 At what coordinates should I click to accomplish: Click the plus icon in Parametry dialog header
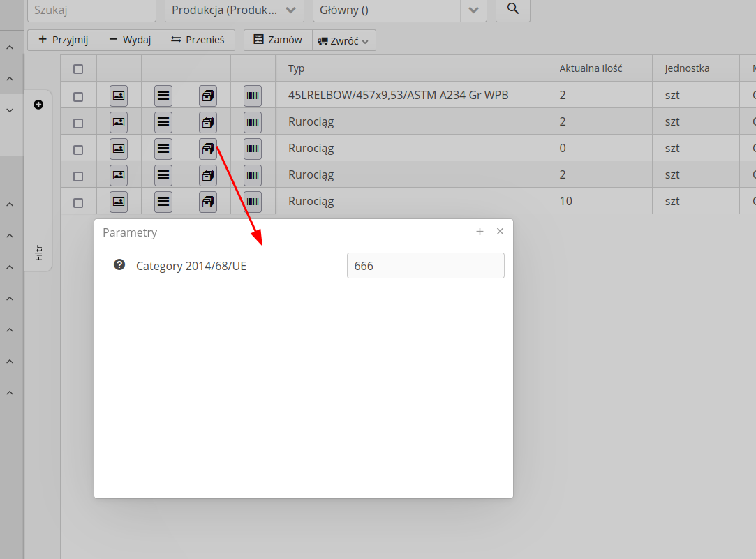click(480, 232)
